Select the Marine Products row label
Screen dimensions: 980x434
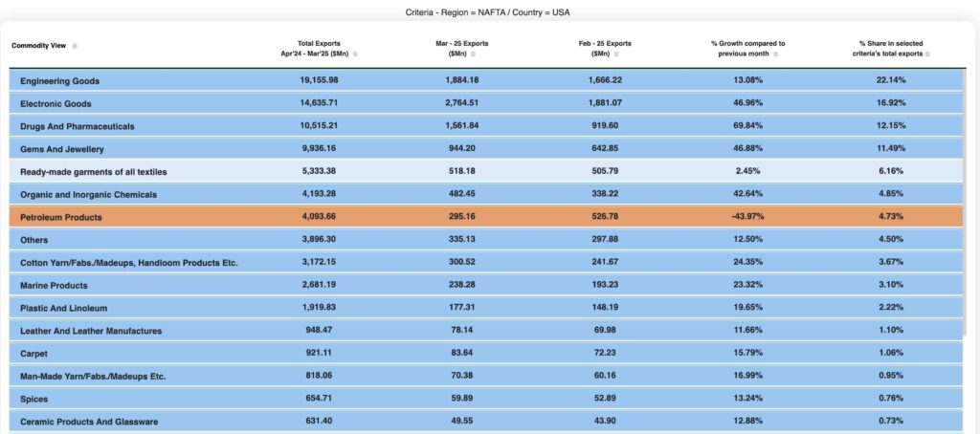coord(54,286)
